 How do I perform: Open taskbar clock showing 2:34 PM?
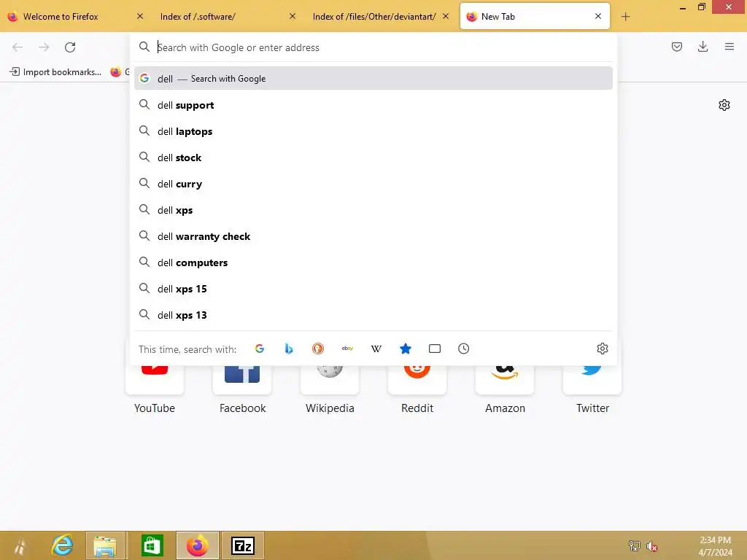click(715, 546)
